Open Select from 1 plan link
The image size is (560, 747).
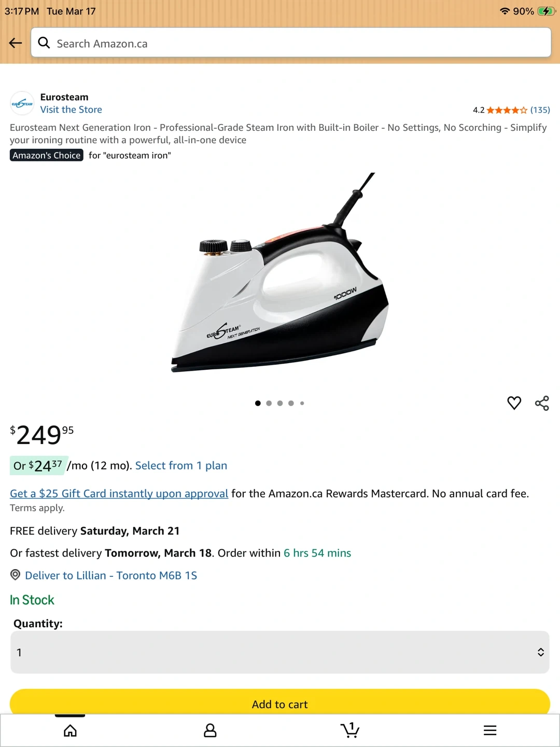coord(181,465)
